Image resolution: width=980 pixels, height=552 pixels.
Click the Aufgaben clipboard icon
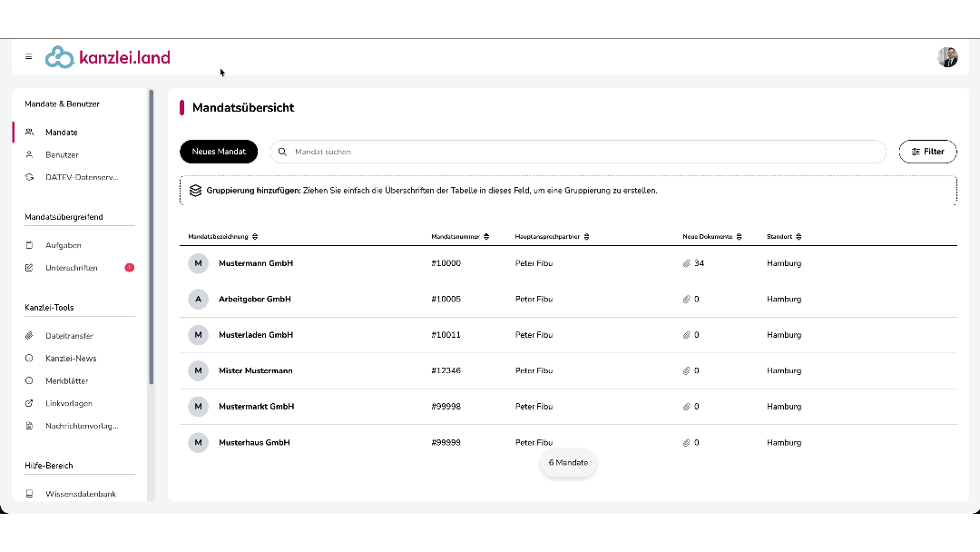[29, 245]
